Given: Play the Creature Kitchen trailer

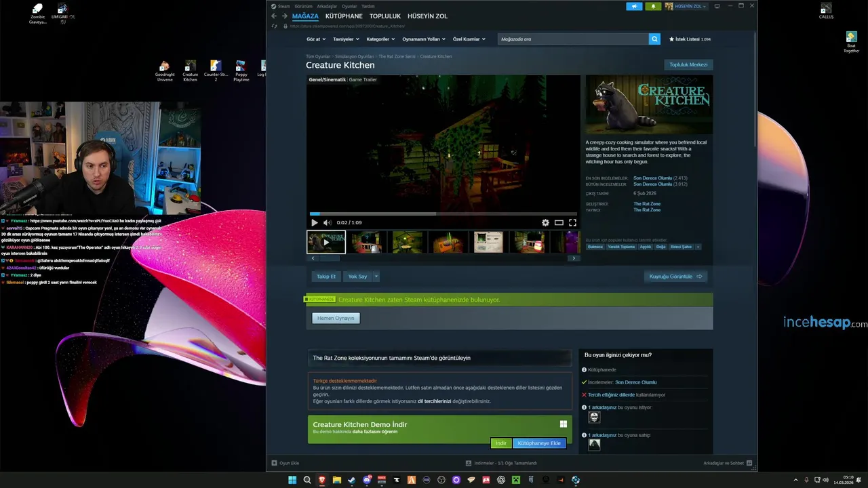Looking at the screenshot, I should [x=314, y=222].
